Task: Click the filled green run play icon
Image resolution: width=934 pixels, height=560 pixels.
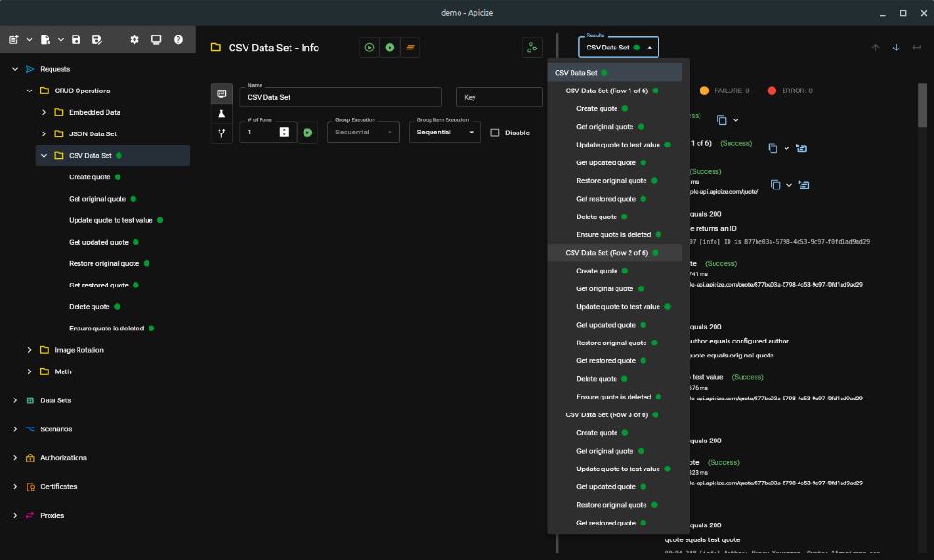Action: (x=389, y=48)
